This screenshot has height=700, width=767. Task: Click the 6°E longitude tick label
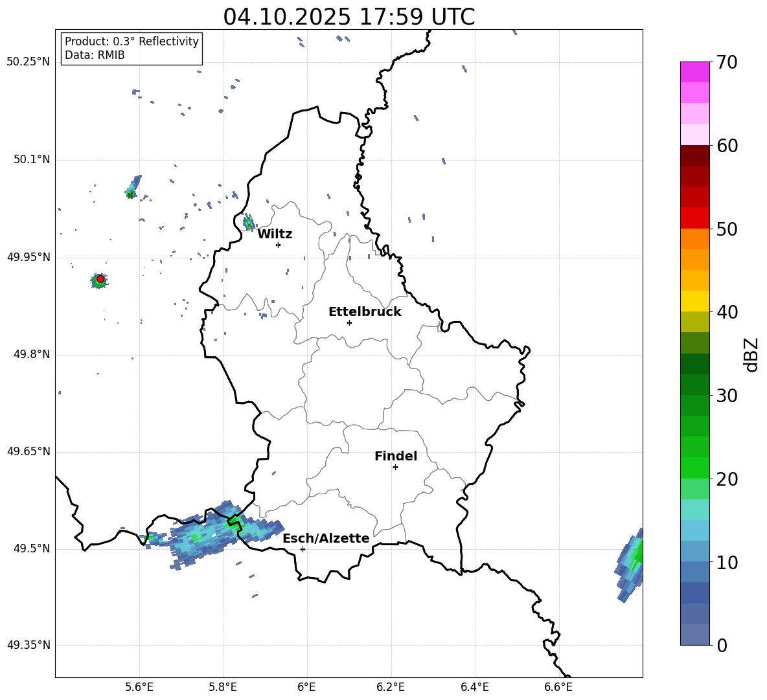(306, 687)
